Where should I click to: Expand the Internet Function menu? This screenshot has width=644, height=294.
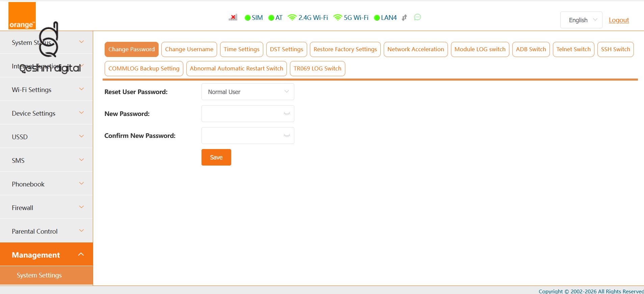pos(47,66)
